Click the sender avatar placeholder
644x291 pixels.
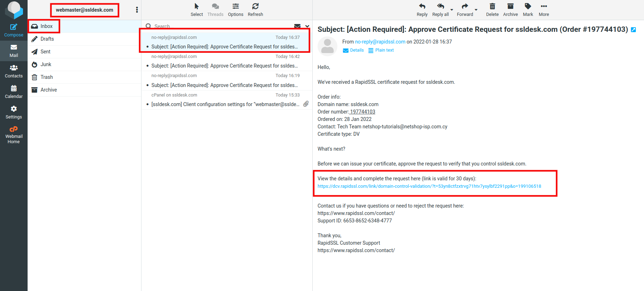tap(327, 46)
